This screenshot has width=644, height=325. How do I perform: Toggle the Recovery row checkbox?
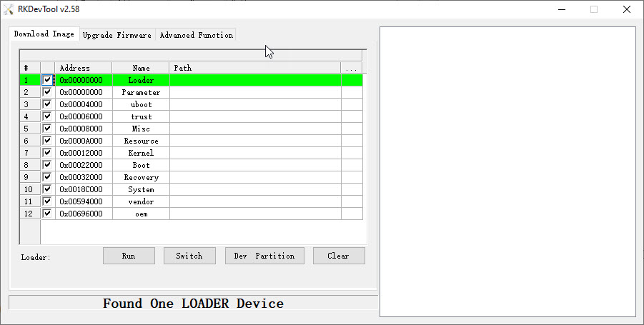47,177
